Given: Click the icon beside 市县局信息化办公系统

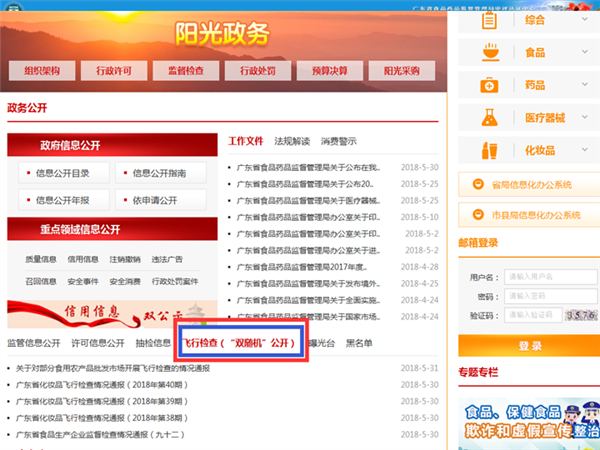Looking at the screenshot, I should [476, 215].
